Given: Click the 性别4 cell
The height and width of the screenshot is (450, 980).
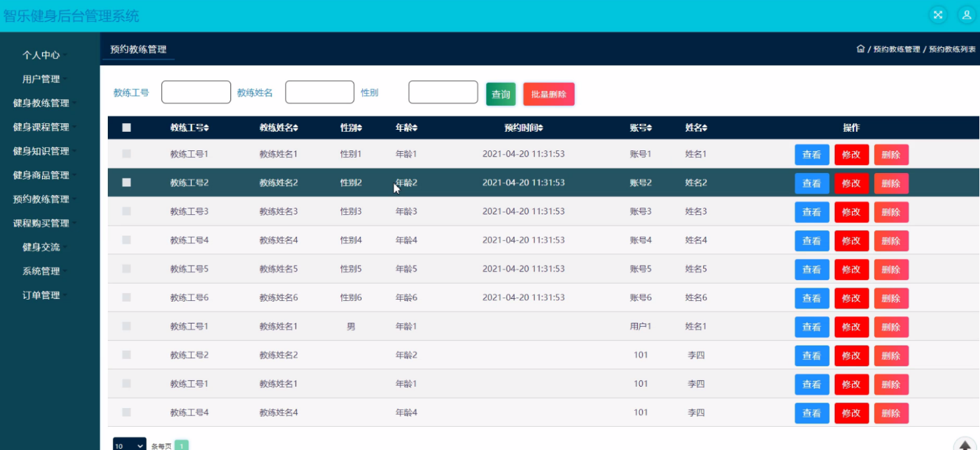Looking at the screenshot, I should point(351,240).
